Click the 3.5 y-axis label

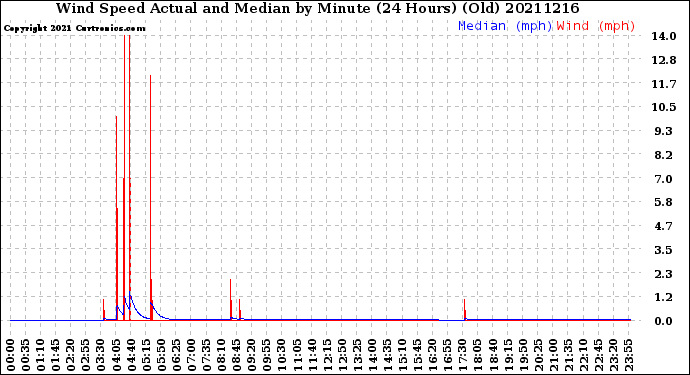(664, 250)
